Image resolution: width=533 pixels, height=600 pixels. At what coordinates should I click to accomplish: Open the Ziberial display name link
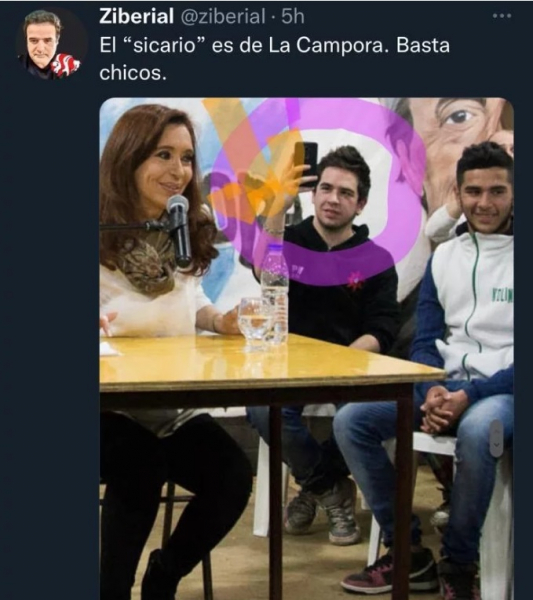click(x=136, y=16)
